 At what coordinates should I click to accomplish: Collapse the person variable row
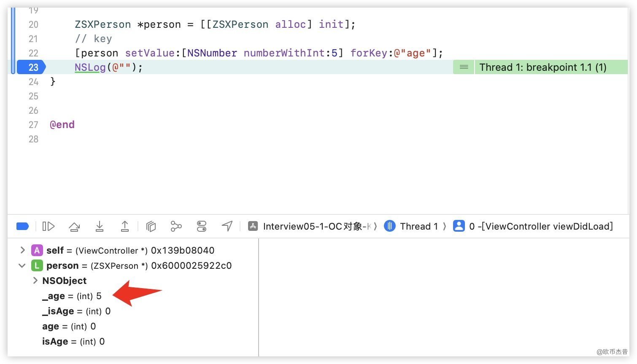(22, 266)
